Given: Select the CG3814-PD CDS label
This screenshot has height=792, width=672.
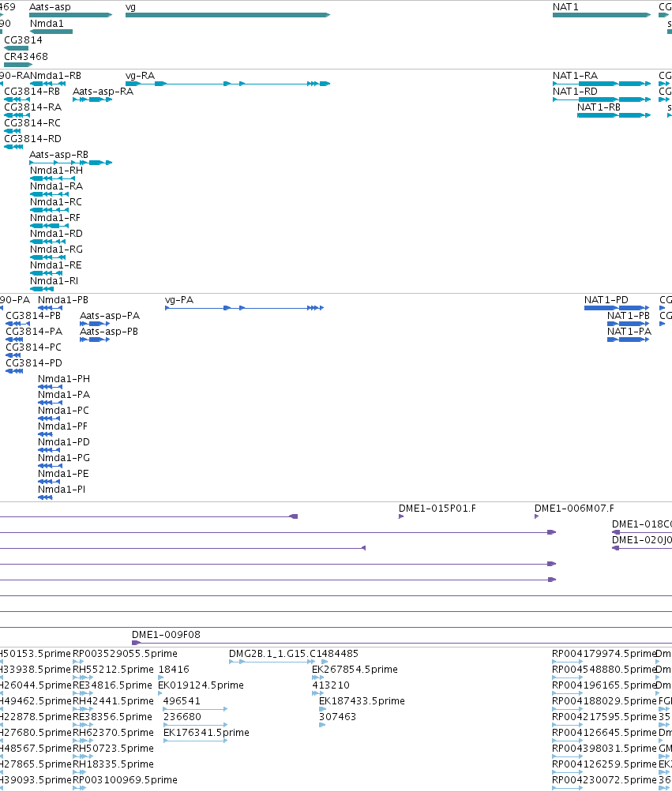Looking at the screenshot, I should coord(34,363).
